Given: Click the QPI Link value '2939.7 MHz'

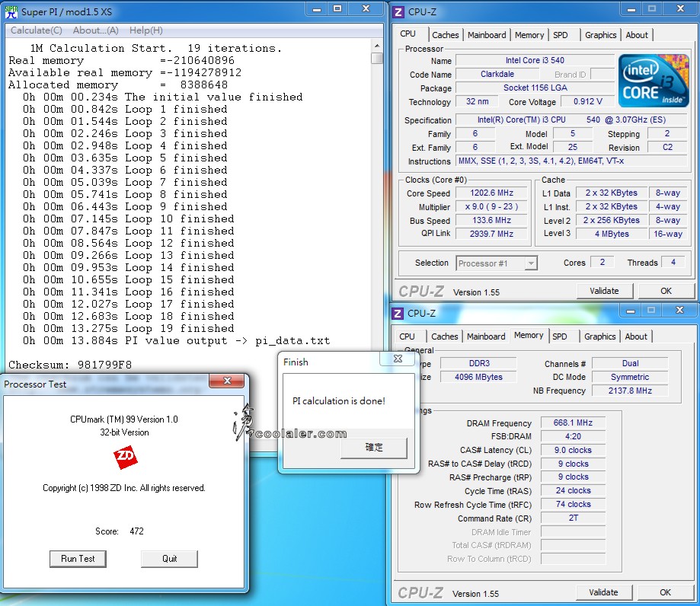Looking at the screenshot, I should [x=491, y=234].
